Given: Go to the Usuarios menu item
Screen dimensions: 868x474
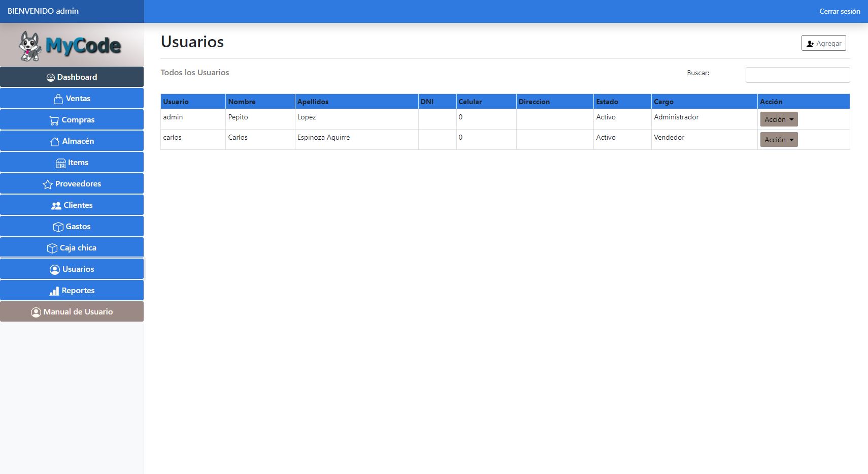Looking at the screenshot, I should tap(72, 269).
